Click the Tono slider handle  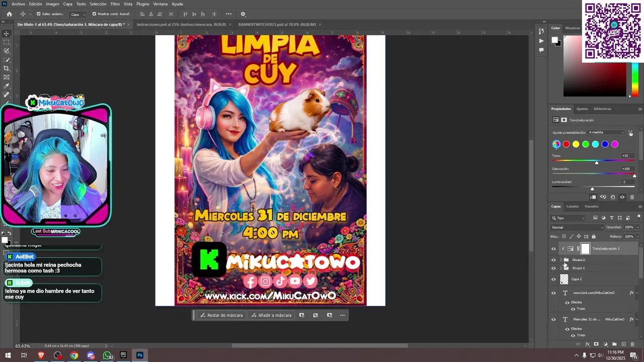click(597, 162)
